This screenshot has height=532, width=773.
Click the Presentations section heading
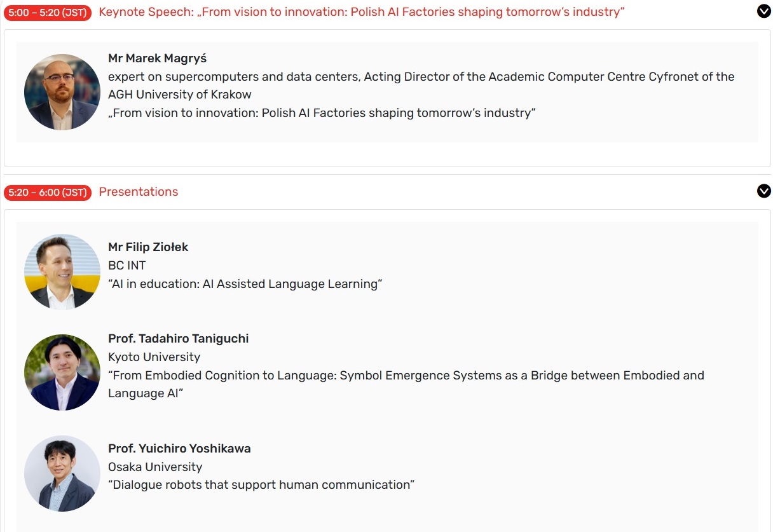click(139, 192)
